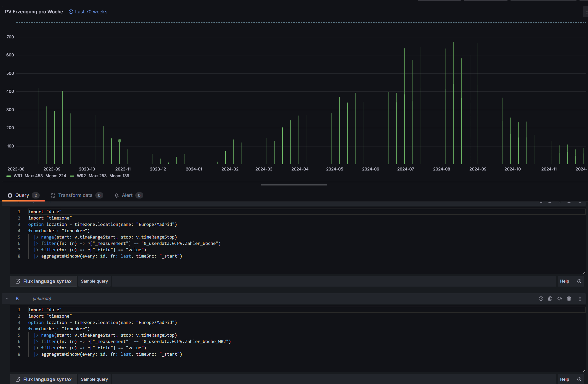
Task: Click the resize grip of query B editor
Action: click(584, 371)
